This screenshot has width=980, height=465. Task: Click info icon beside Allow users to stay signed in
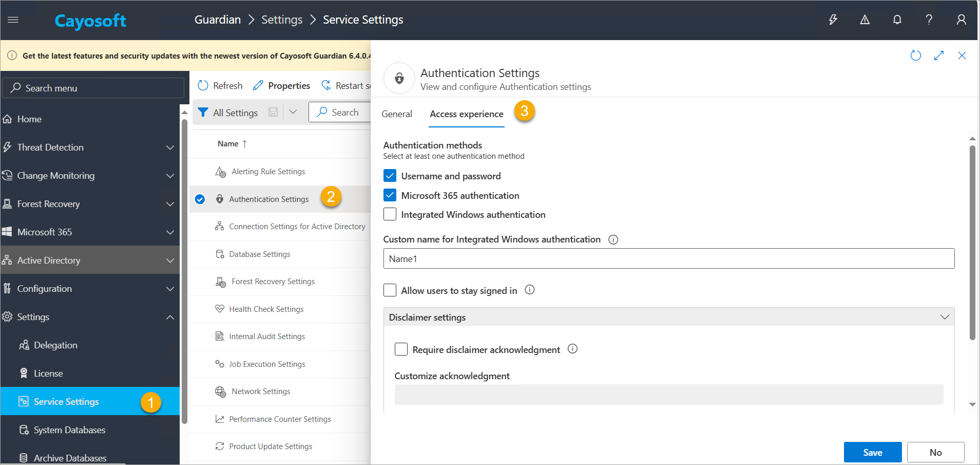(530, 290)
